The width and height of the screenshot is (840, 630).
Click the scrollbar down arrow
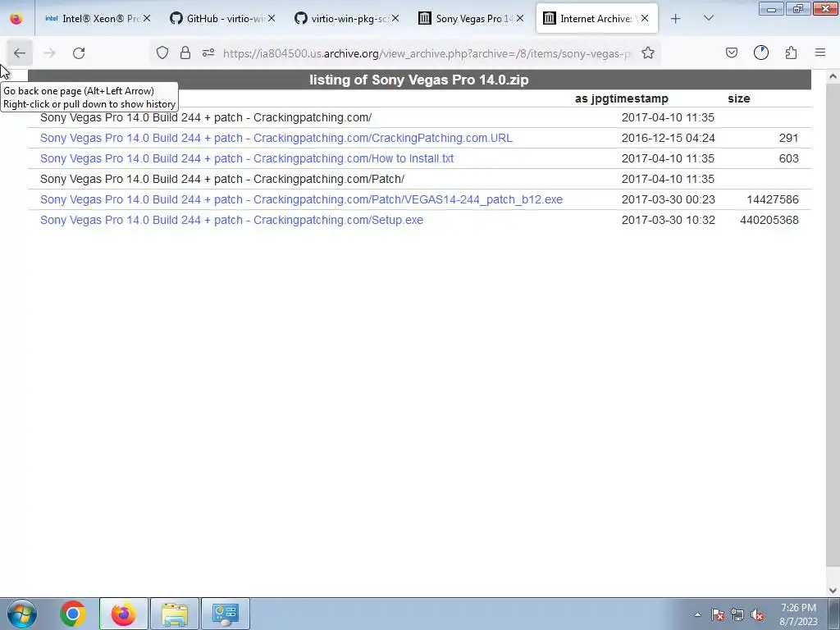(833, 591)
